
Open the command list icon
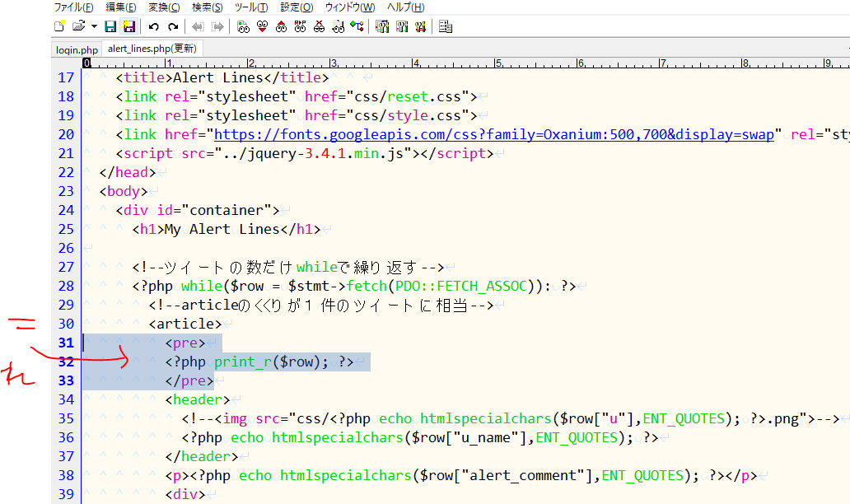[x=446, y=26]
